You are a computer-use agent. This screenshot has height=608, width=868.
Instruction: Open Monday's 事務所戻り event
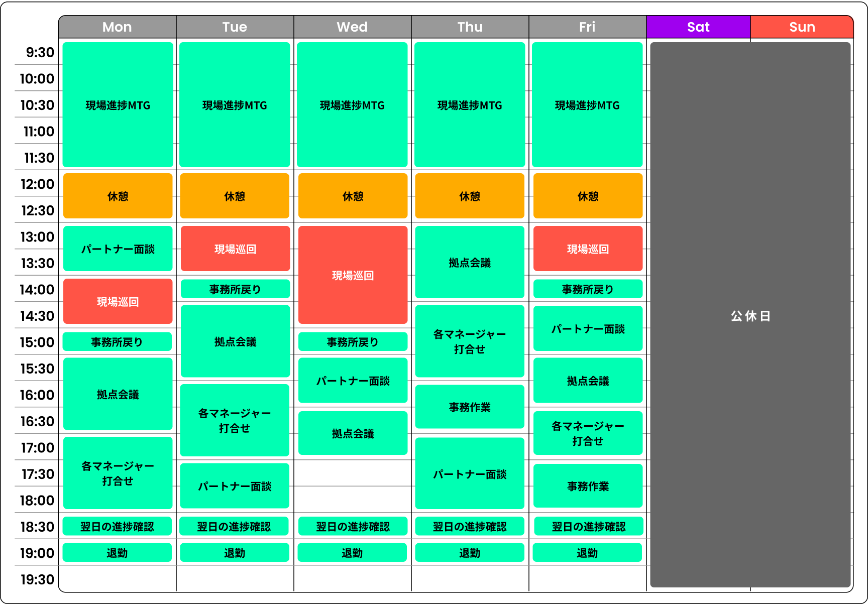117,341
